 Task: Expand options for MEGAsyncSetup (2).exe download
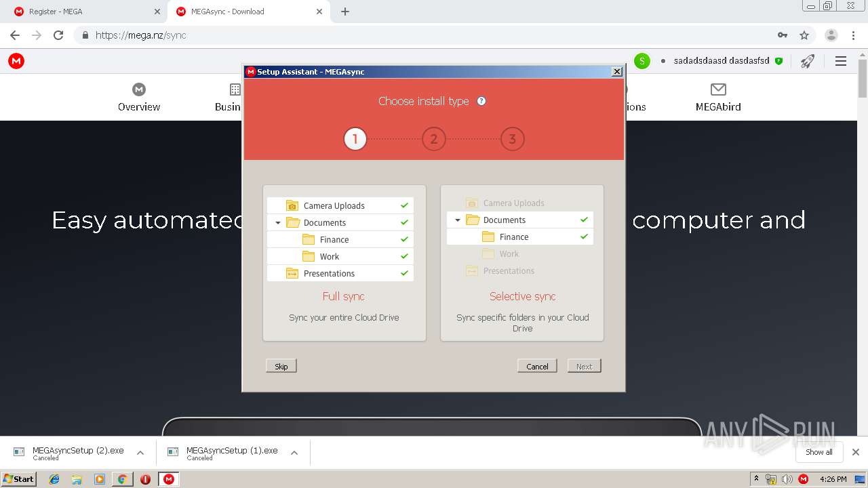click(x=140, y=453)
